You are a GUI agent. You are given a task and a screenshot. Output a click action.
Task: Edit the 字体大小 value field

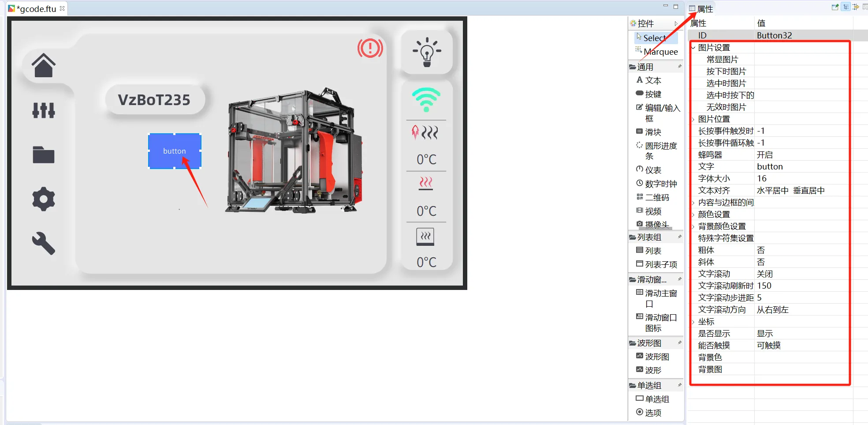[x=802, y=179]
